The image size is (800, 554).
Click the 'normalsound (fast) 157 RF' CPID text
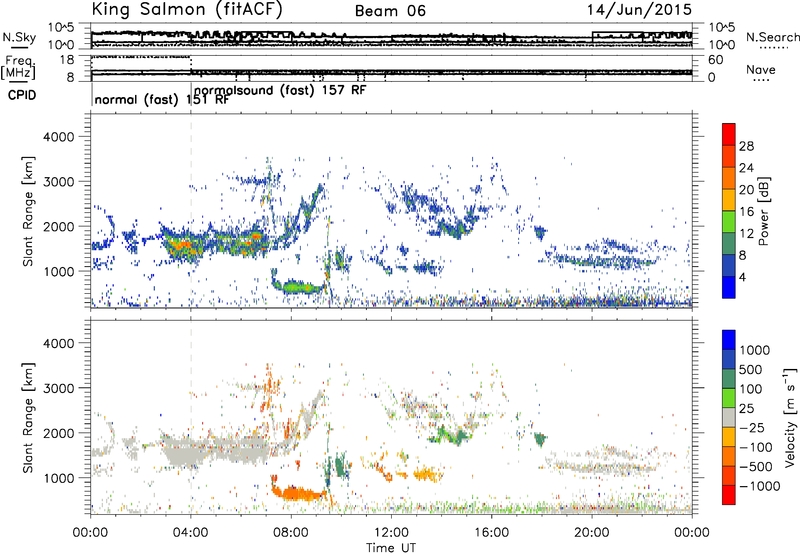[x=280, y=91]
